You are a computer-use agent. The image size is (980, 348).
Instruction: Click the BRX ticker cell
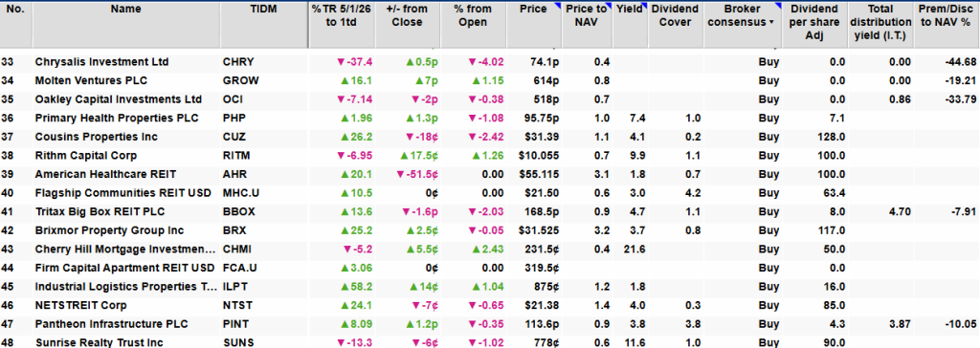pos(234,230)
